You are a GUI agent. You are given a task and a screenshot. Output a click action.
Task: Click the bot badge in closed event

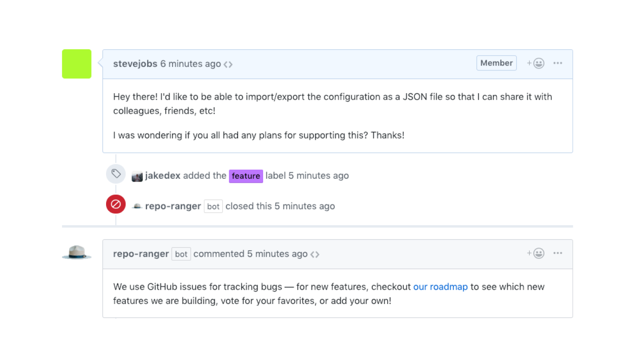pos(213,207)
